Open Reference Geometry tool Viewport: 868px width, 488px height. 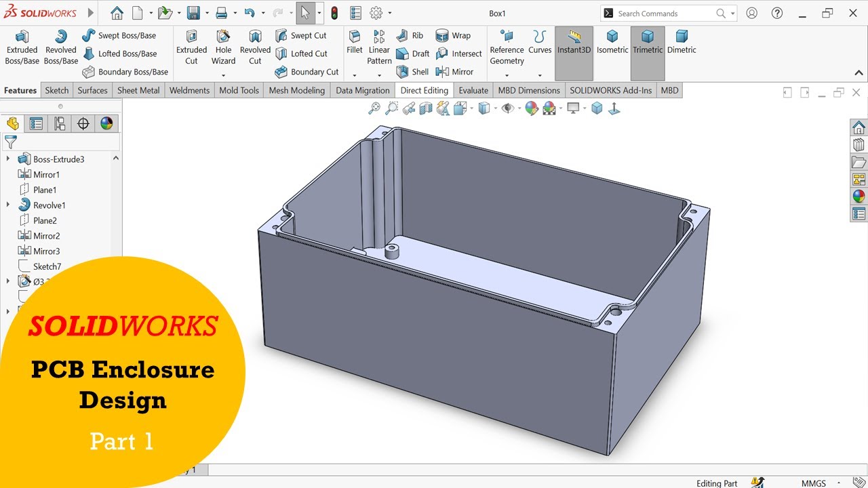pos(507,47)
